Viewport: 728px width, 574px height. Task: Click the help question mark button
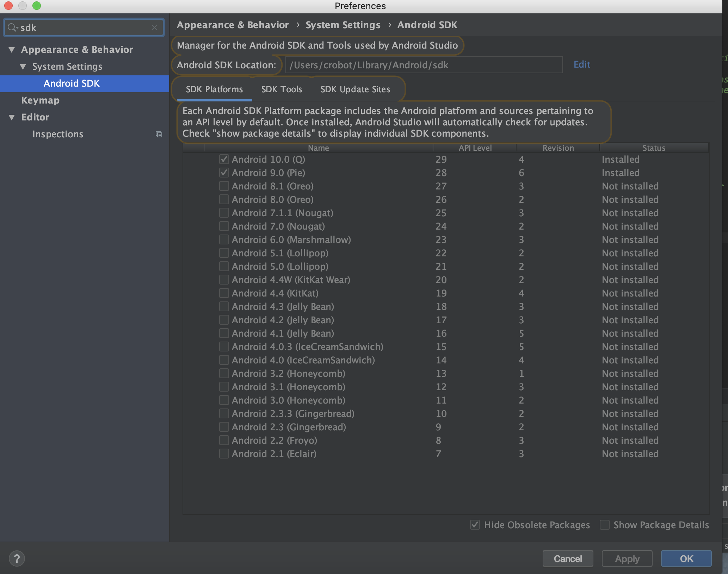click(x=17, y=559)
